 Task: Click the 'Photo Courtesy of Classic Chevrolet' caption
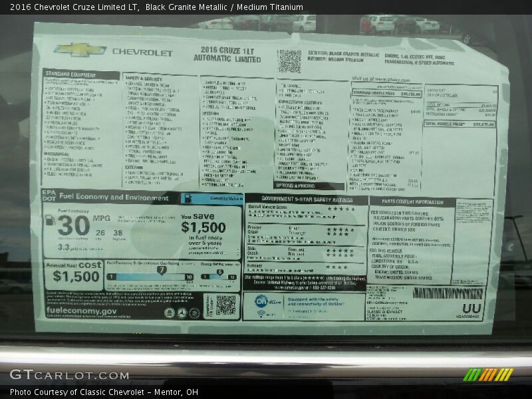click(x=104, y=392)
